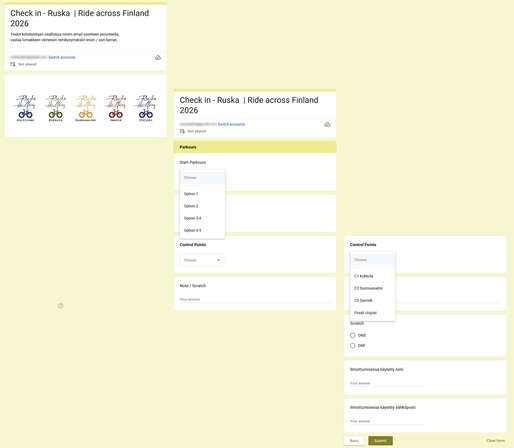Choose Option 3-4 in Start Parkours list

click(202, 218)
